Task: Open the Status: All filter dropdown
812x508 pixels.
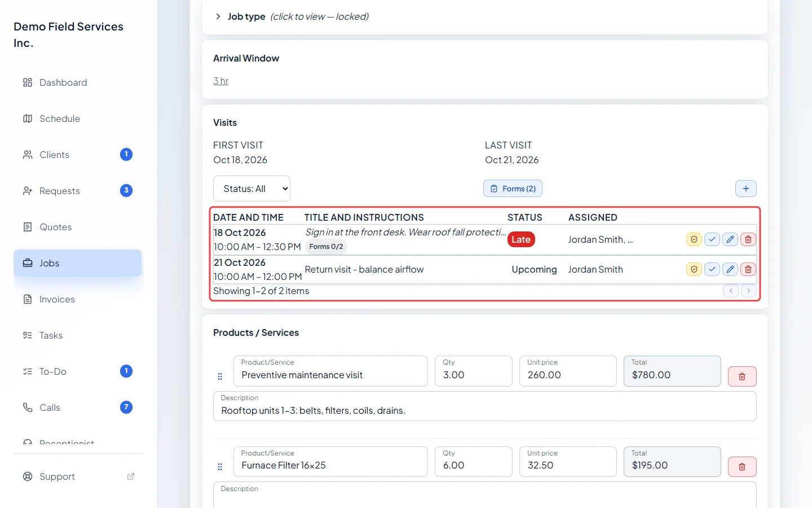Action: click(x=251, y=189)
